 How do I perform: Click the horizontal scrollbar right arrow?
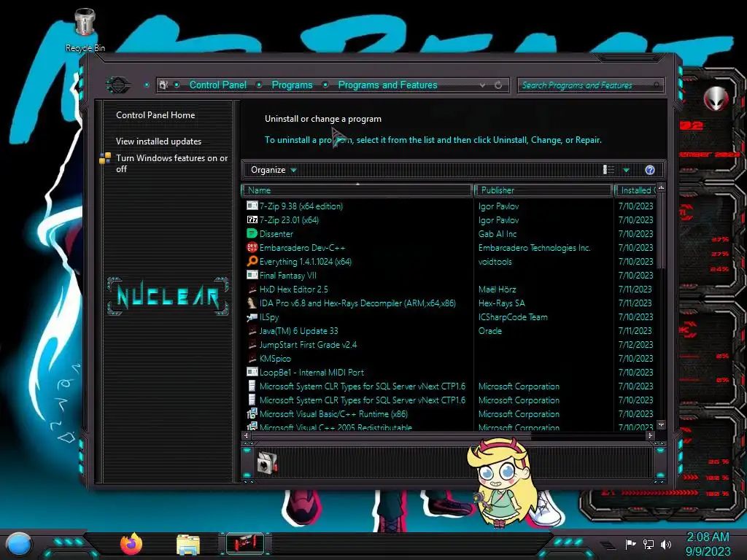click(650, 435)
